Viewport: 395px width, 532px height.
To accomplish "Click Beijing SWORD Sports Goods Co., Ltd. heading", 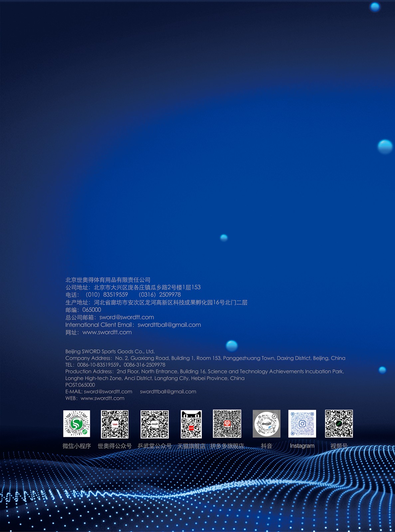I will (x=110, y=351).
